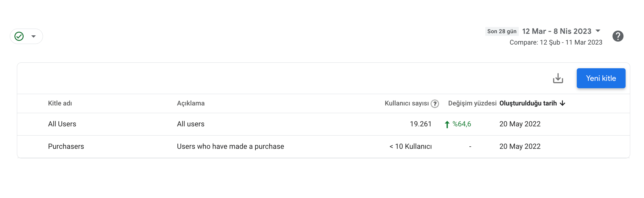Download the audience table data
This screenshot has width=644, height=198.
(558, 78)
